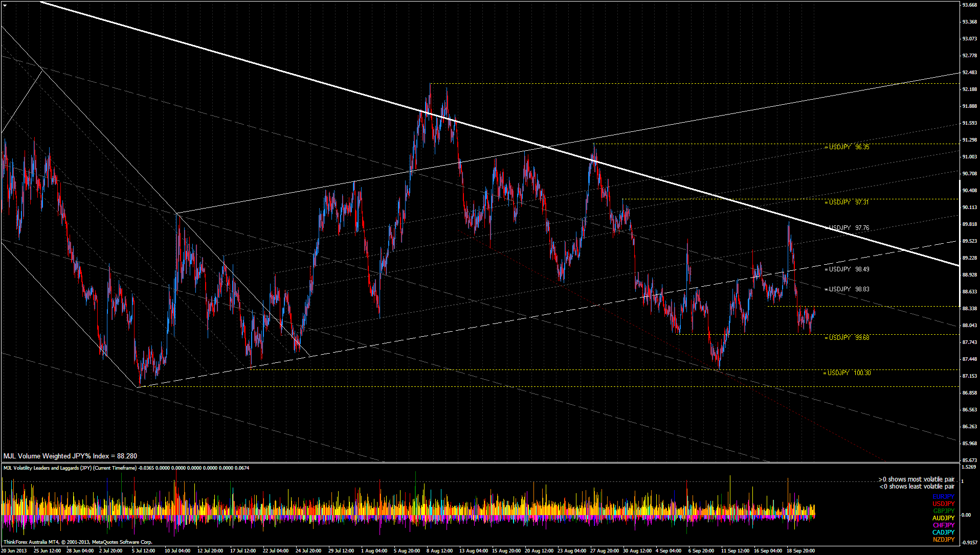
Task: Select CHFJPY in the pair legend
Action: [943, 525]
